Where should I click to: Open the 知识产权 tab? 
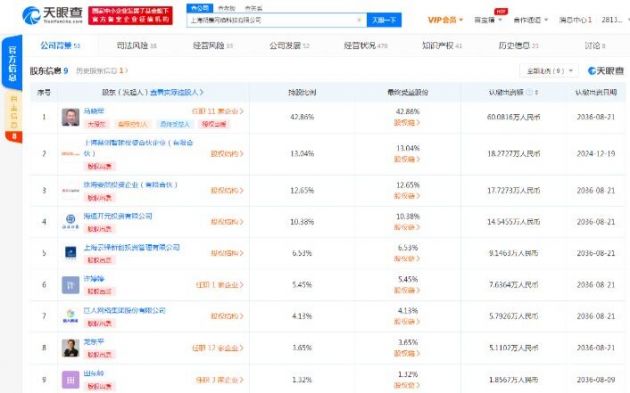[x=442, y=46]
